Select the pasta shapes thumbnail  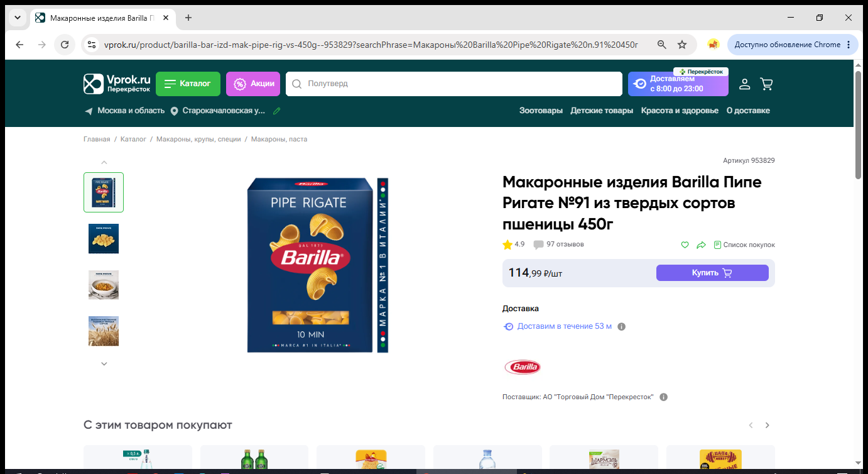click(104, 239)
